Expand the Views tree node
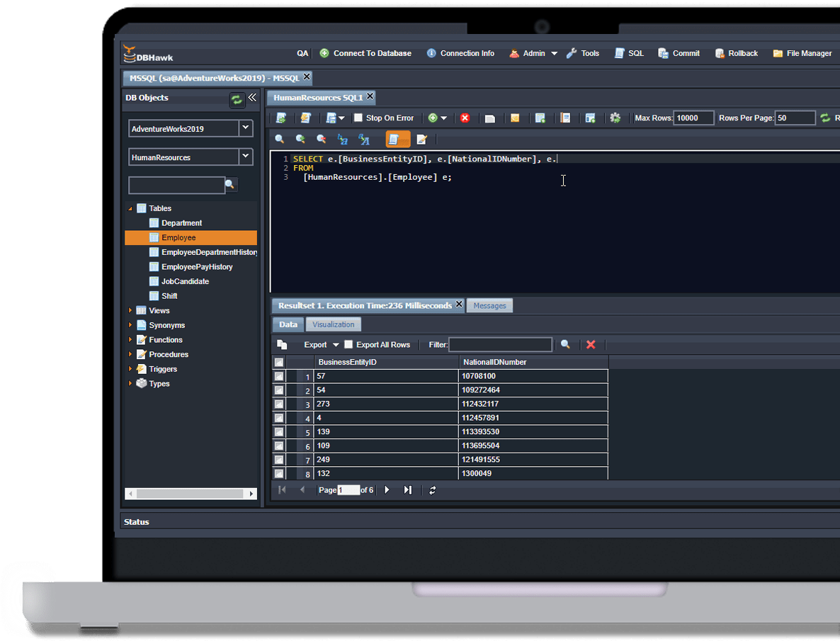The height and width of the screenshot is (641, 840). (x=130, y=310)
